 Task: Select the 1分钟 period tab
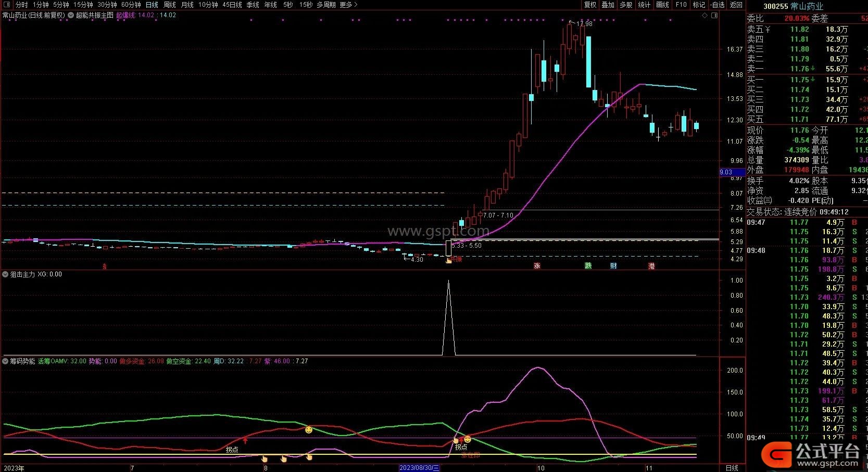click(x=41, y=5)
